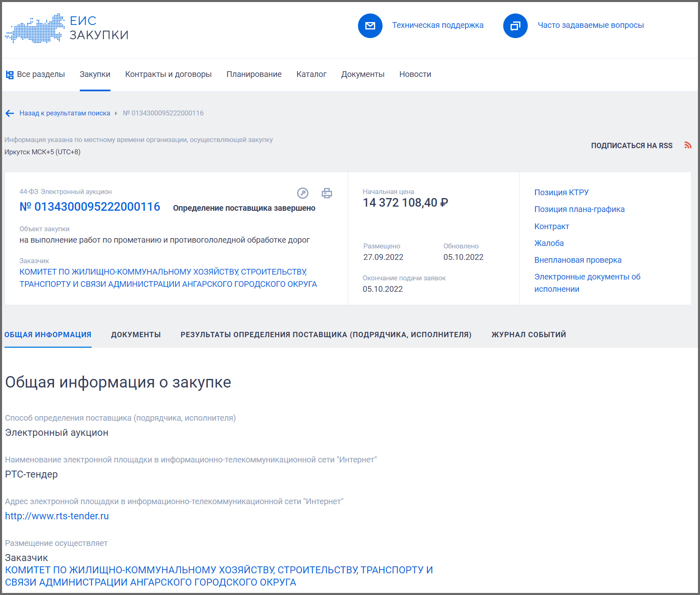
Task: Click the Обновлено date 05.10.2022
Action: tap(464, 257)
